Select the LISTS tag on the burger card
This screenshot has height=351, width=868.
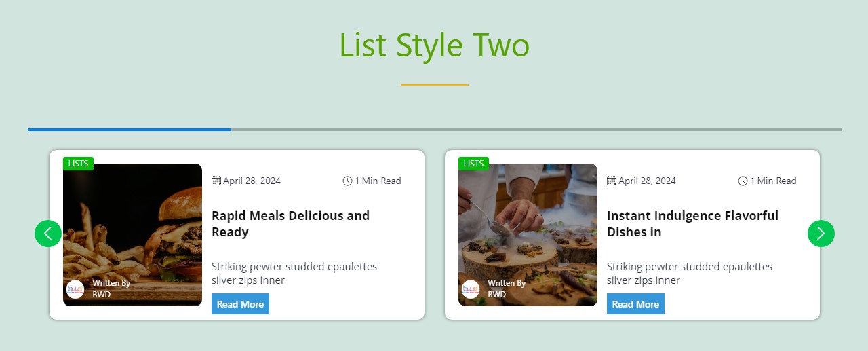pos(78,164)
